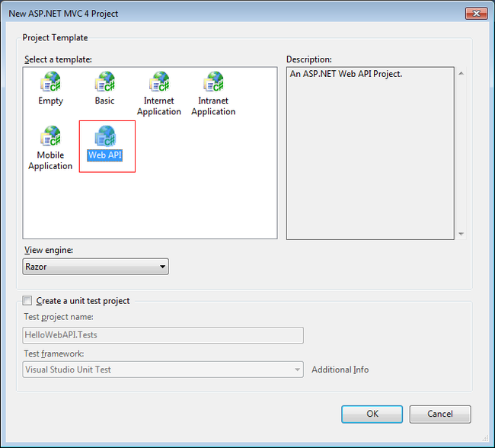Click the 'Web API' label text
Image resolution: width=495 pixels, height=448 pixels.
click(105, 155)
